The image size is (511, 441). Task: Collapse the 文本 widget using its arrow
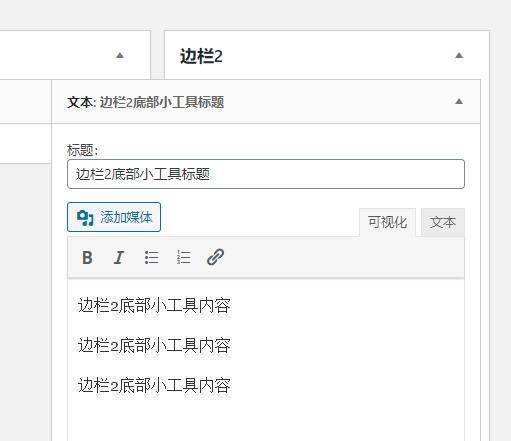click(x=459, y=101)
